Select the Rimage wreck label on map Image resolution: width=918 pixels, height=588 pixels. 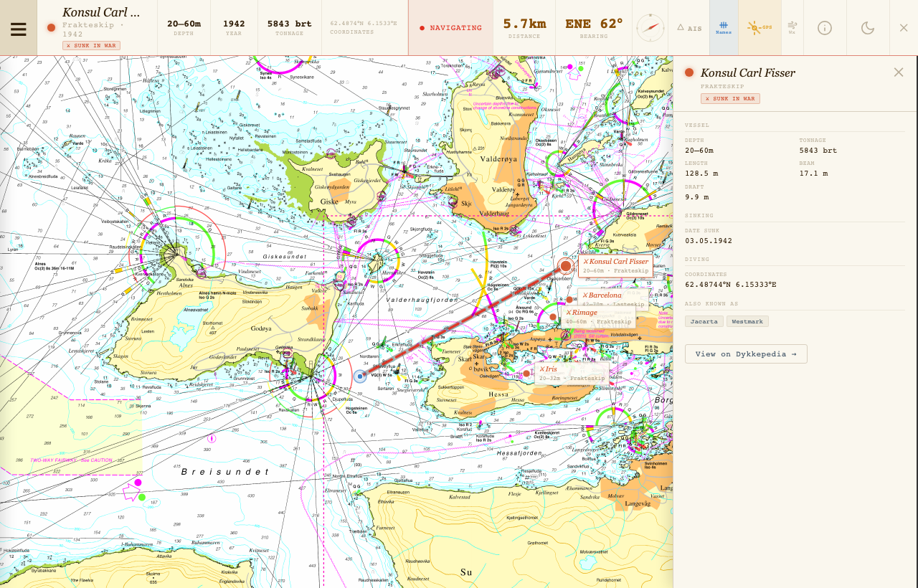pos(597,317)
